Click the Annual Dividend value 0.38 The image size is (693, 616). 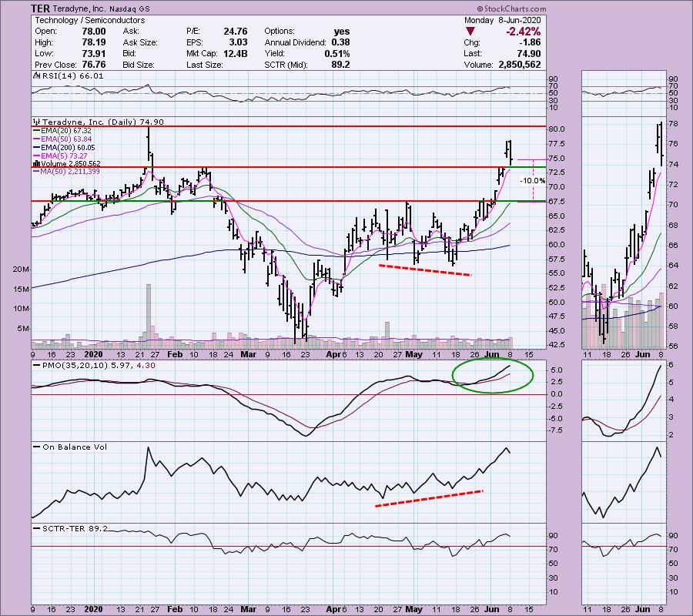pyautogui.click(x=340, y=42)
